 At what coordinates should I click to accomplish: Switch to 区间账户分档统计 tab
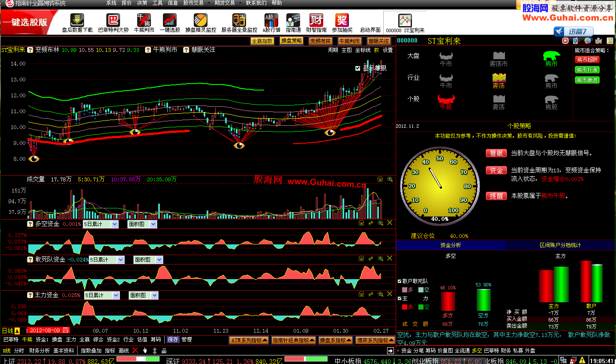pyautogui.click(x=560, y=245)
